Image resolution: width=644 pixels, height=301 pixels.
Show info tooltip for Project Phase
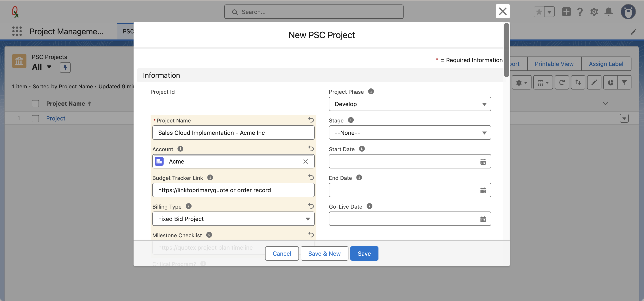(x=371, y=91)
